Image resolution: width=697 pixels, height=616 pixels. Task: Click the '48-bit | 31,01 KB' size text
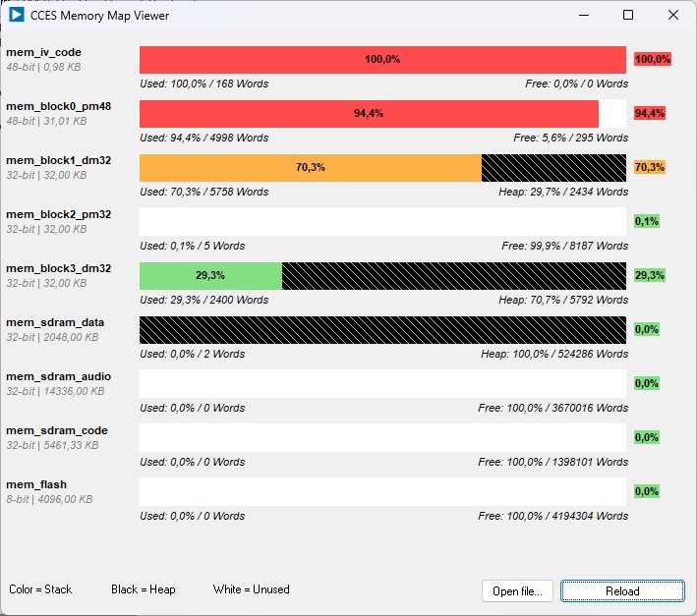click(x=46, y=121)
